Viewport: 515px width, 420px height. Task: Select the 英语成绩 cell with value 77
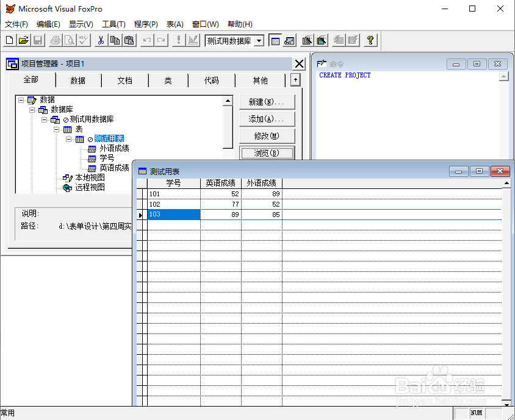click(x=221, y=204)
